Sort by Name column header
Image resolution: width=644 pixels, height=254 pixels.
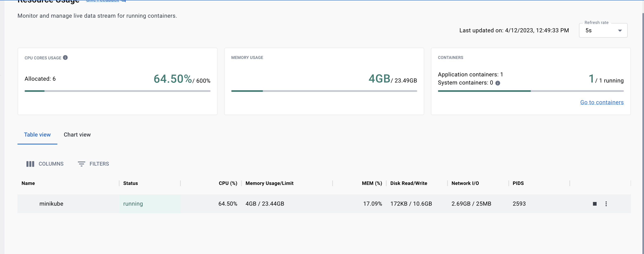pos(28,183)
